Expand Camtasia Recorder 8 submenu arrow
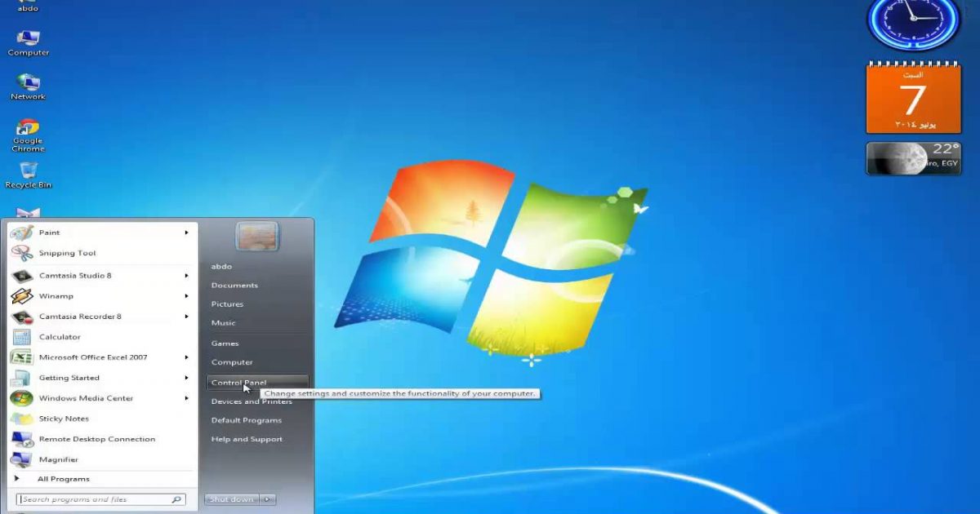The width and height of the screenshot is (980, 514). point(187,317)
